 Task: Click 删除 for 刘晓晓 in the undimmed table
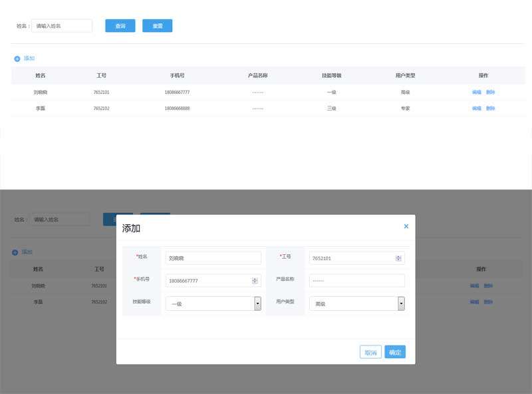(x=490, y=92)
